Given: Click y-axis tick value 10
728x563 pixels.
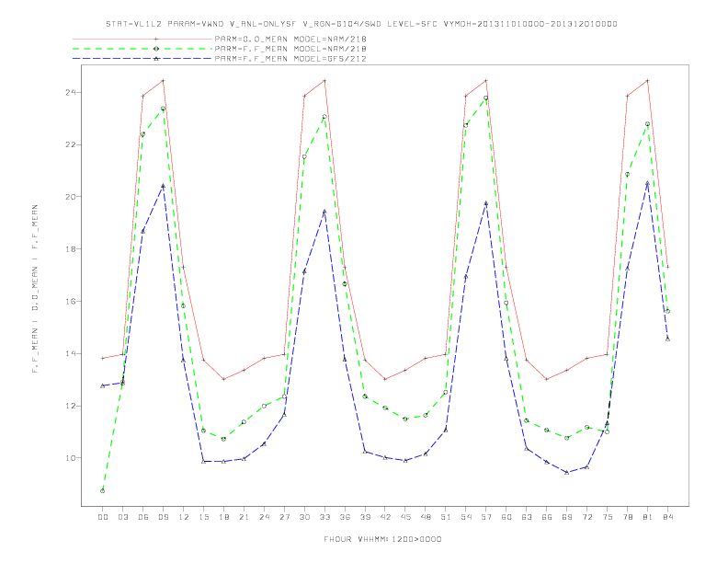Looking at the screenshot, I should tap(71, 458).
